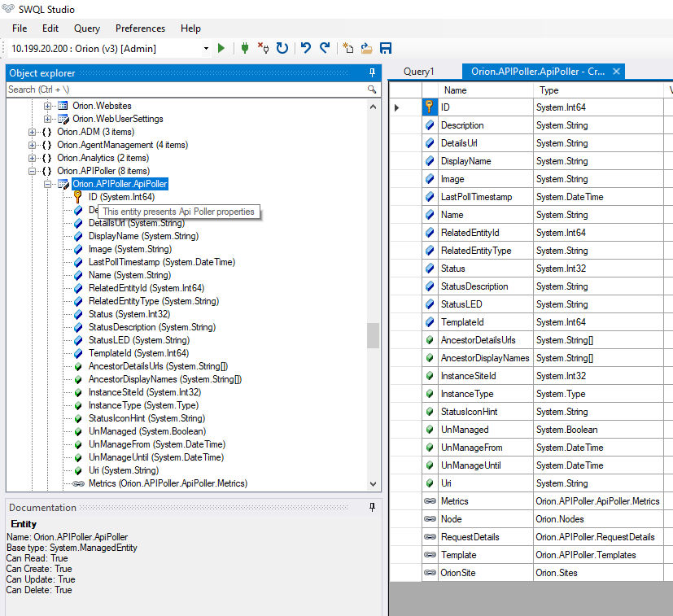Click the magnifier search icon in Object explorer

(x=372, y=90)
